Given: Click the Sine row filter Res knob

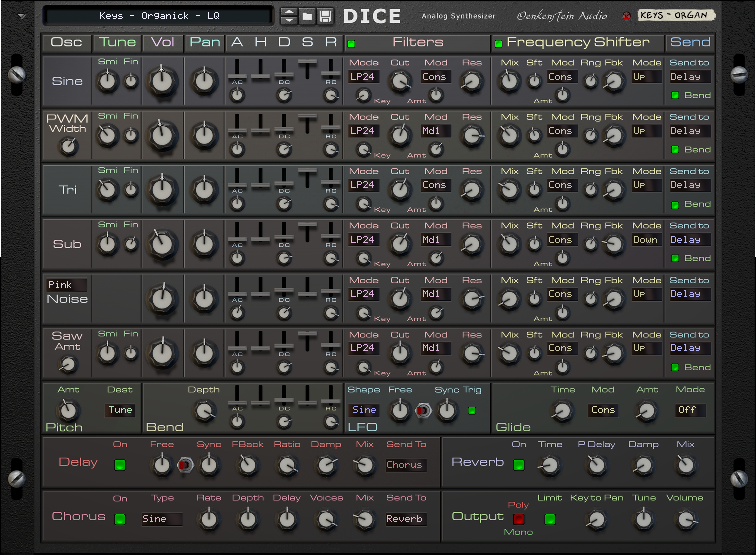Looking at the screenshot, I should pos(471,82).
